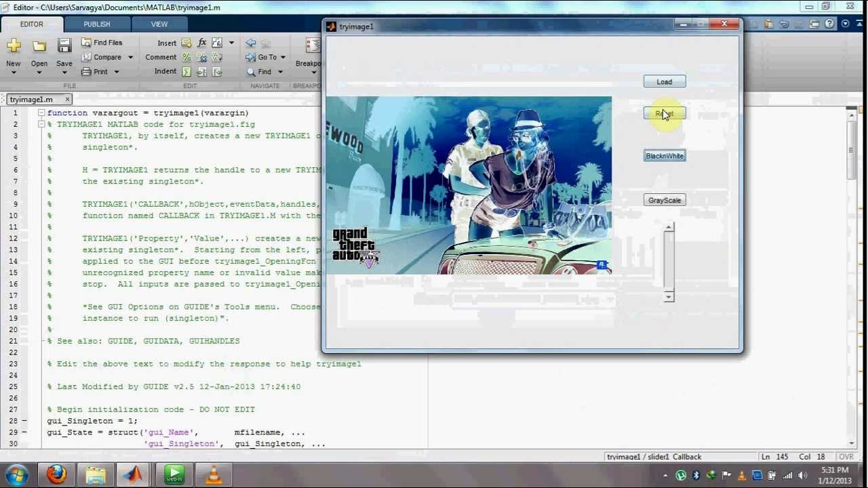Expand the Go To dropdown arrow
The image size is (868, 488).
tap(283, 58)
